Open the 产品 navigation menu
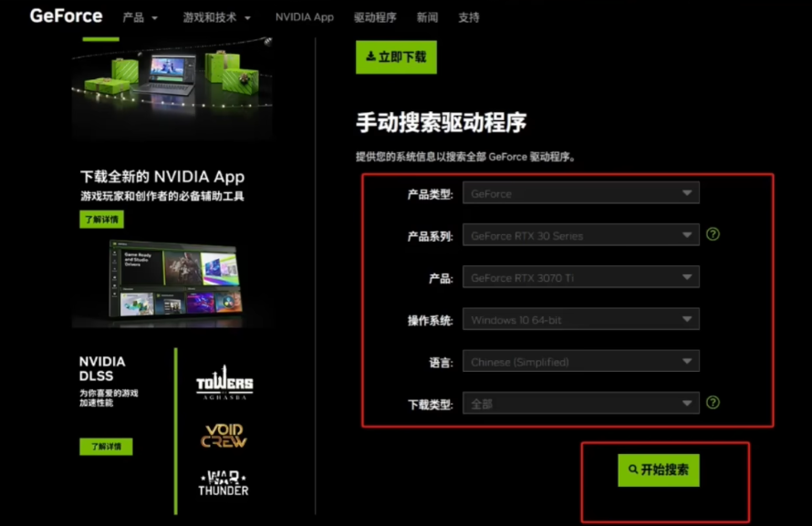812x526 pixels. point(140,17)
